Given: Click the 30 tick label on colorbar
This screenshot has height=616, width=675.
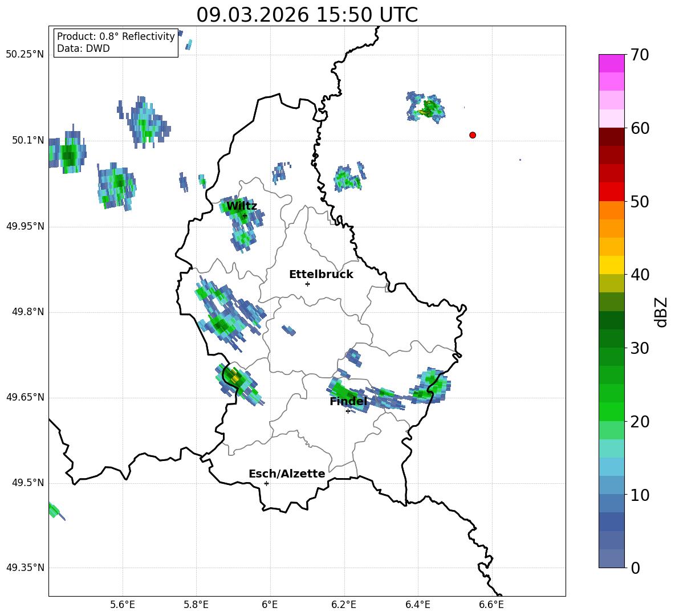Looking at the screenshot, I should coord(639,348).
